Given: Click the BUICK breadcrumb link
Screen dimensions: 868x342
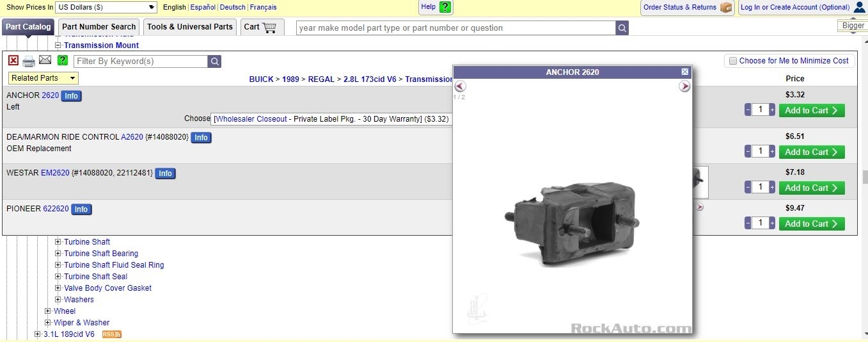Looking at the screenshot, I should (261, 79).
